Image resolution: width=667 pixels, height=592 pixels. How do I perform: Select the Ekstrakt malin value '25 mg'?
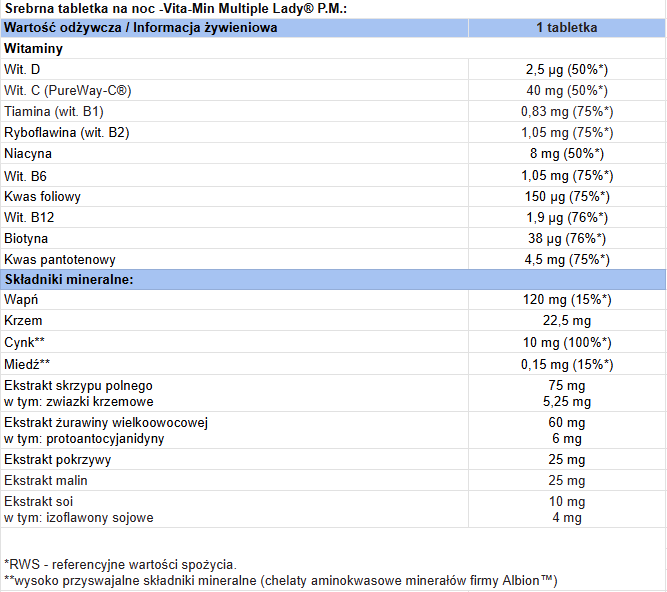tap(567, 481)
